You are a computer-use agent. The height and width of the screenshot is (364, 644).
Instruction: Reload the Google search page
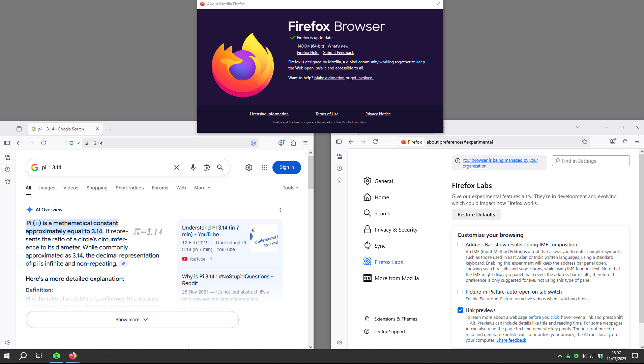(43, 143)
